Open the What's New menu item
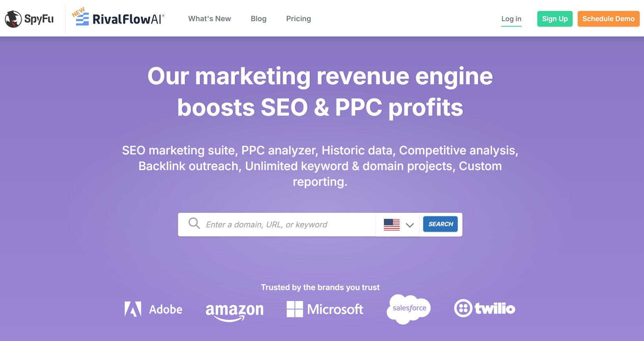The width and height of the screenshot is (644, 341). pos(209,19)
